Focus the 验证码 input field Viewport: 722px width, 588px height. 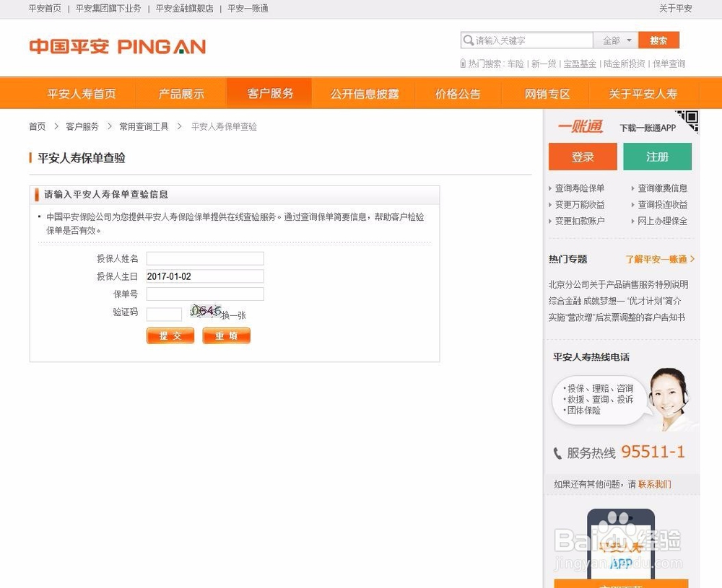[164, 315]
